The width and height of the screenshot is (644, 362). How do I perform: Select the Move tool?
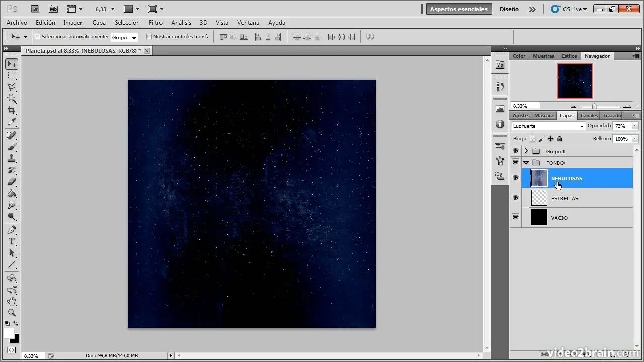tap(12, 64)
